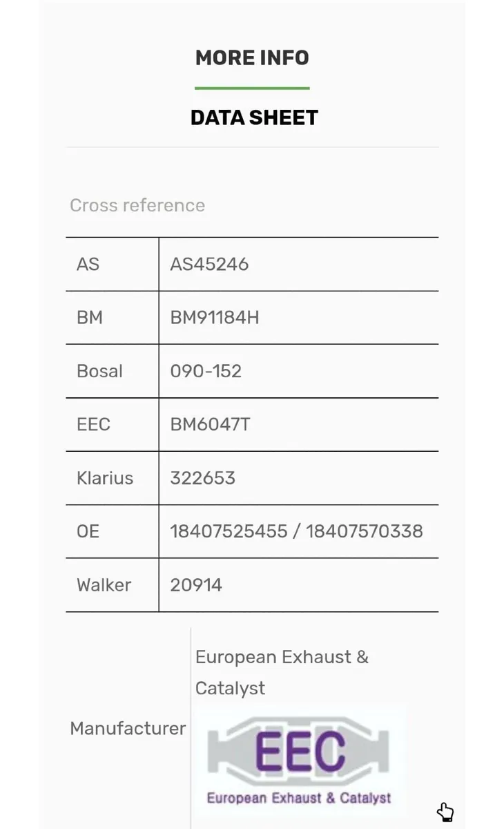
Task: Click the OE numbers 18407525455 / 18407570338
Action: click(x=296, y=531)
